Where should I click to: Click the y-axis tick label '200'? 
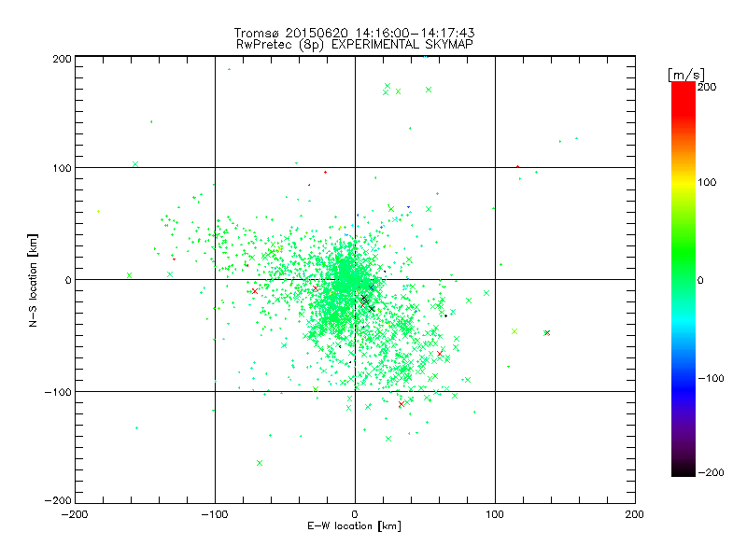coord(62,59)
